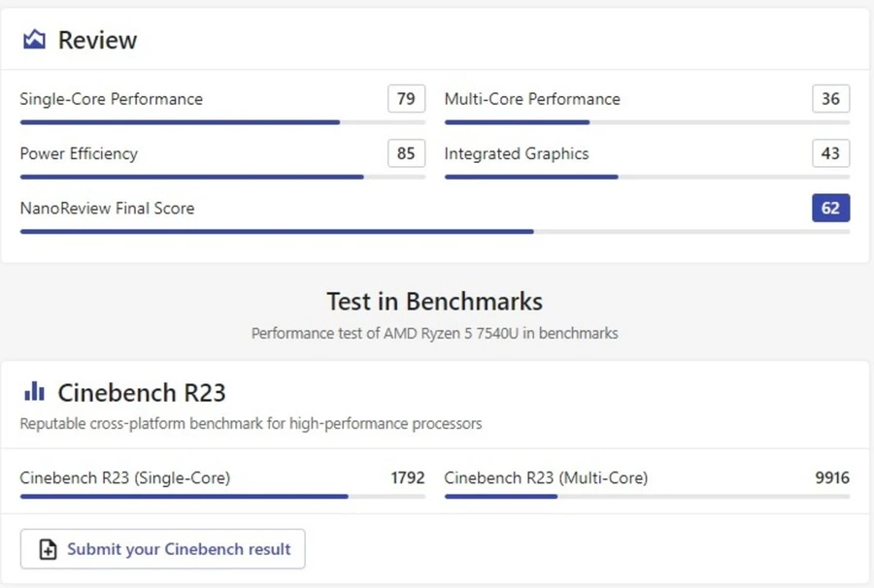Click the Integrated Graphics progress bar
This screenshot has height=588, width=874.
(647, 177)
